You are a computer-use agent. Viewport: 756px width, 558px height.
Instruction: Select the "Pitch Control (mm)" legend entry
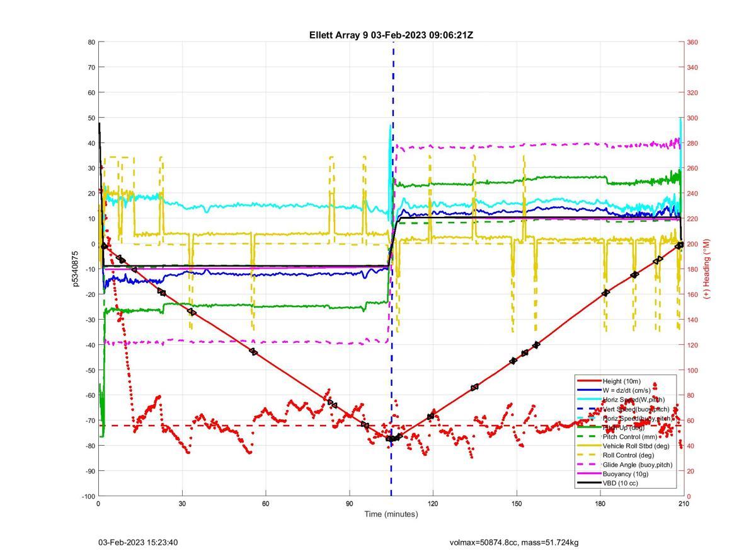pos(629,437)
